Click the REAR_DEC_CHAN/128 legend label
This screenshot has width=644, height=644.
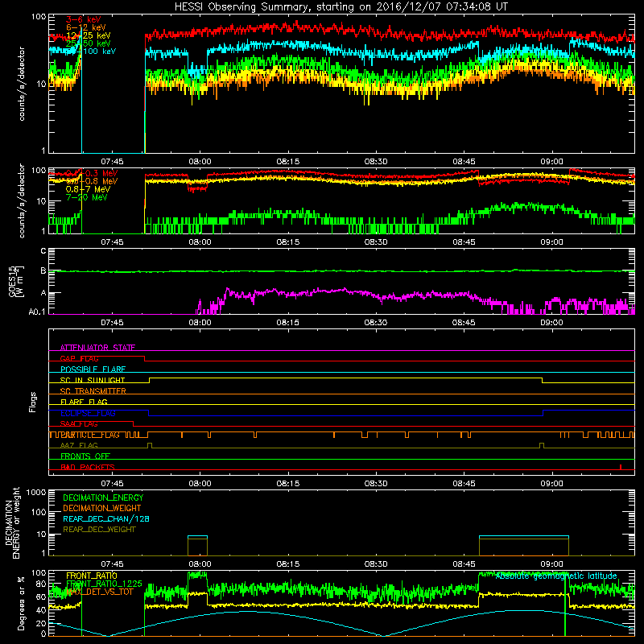106,518
